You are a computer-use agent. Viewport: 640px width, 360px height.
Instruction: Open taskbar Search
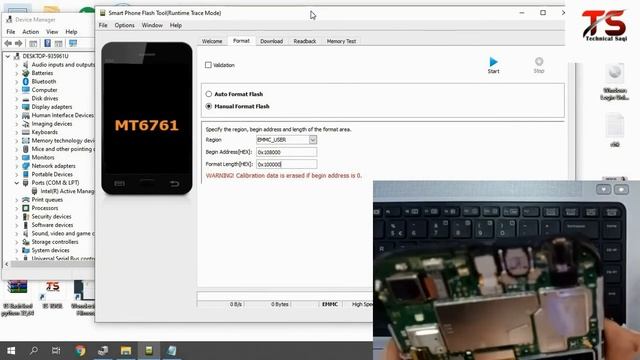pyautogui.click(x=34, y=351)
